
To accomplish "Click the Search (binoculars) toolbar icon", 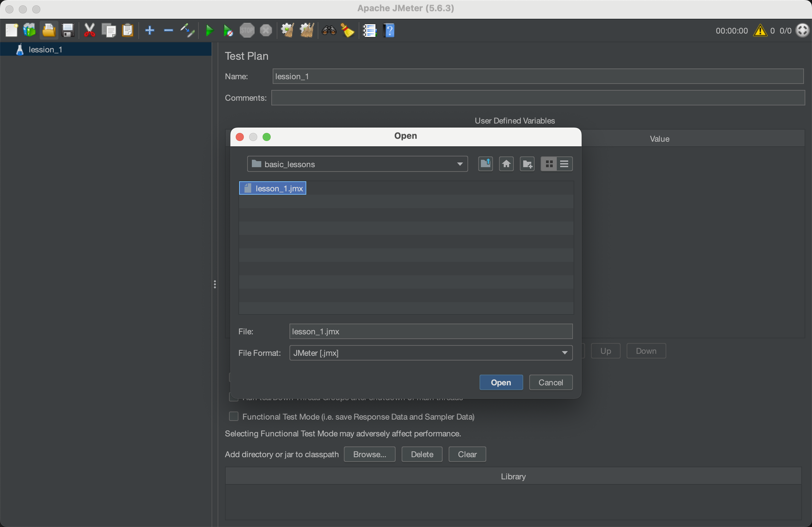I will [329, 30].
